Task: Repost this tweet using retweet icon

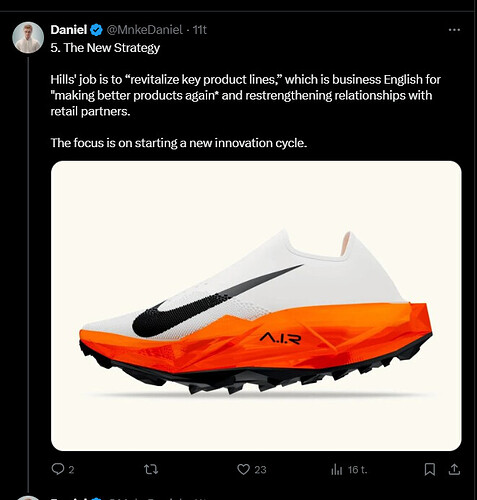Action: [151, 470]
